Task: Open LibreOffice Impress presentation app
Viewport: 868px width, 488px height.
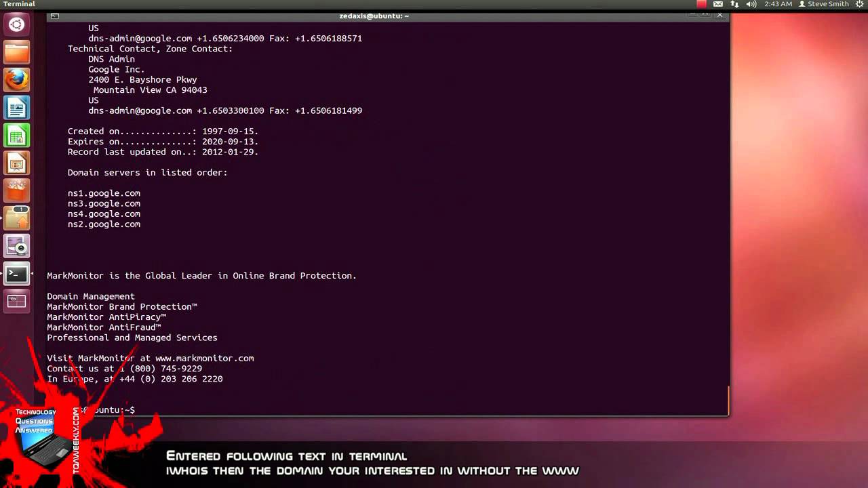Action: [x=17, y=163]
